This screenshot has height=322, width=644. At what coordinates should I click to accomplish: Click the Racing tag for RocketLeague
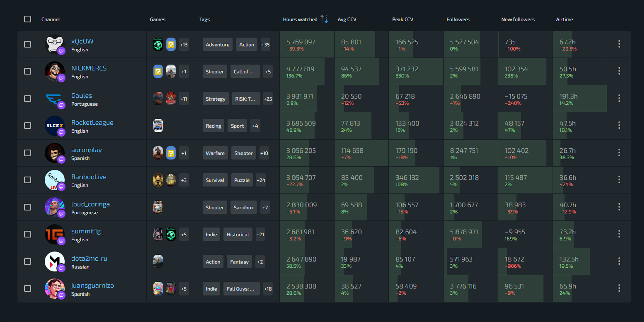coord(213,126)
